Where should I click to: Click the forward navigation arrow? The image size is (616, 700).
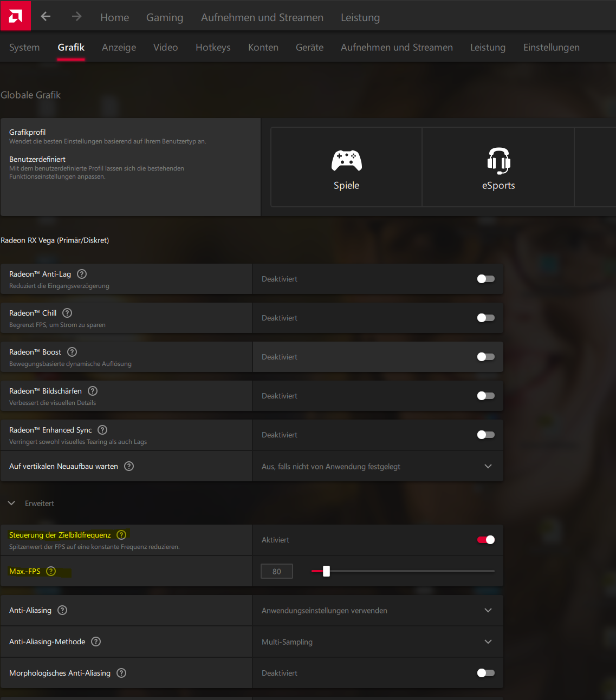76,16
